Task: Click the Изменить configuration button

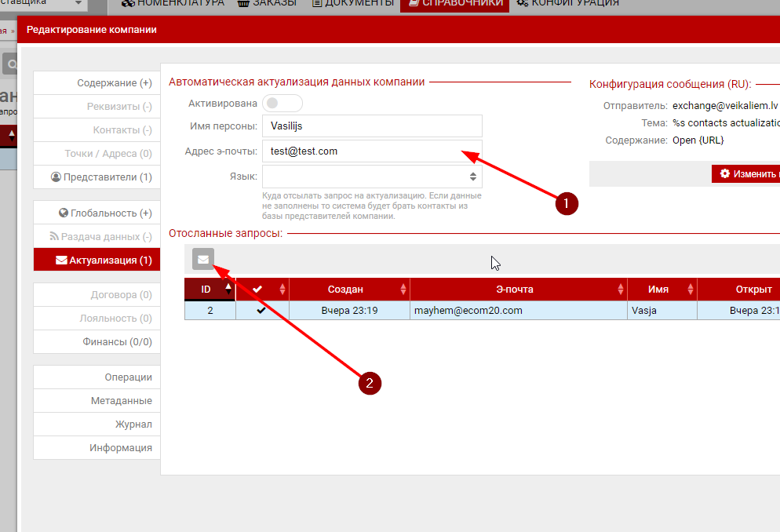Action: click(x=745, y=173)
